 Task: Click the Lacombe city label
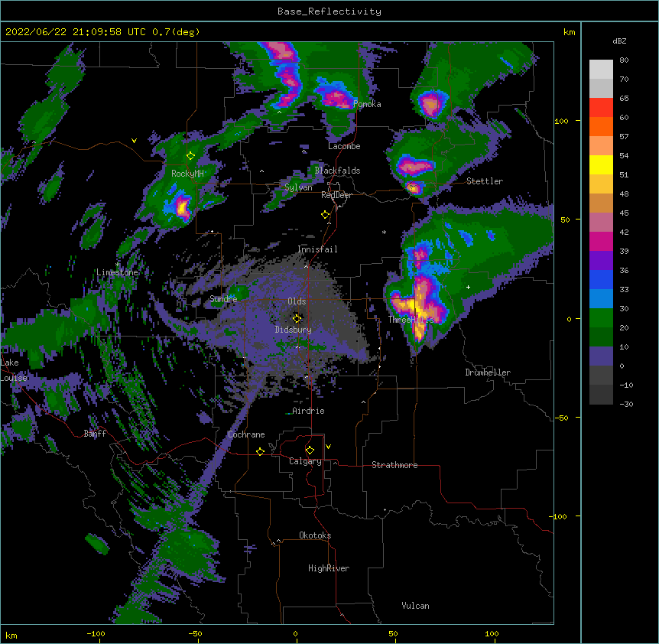click(344, 146)
